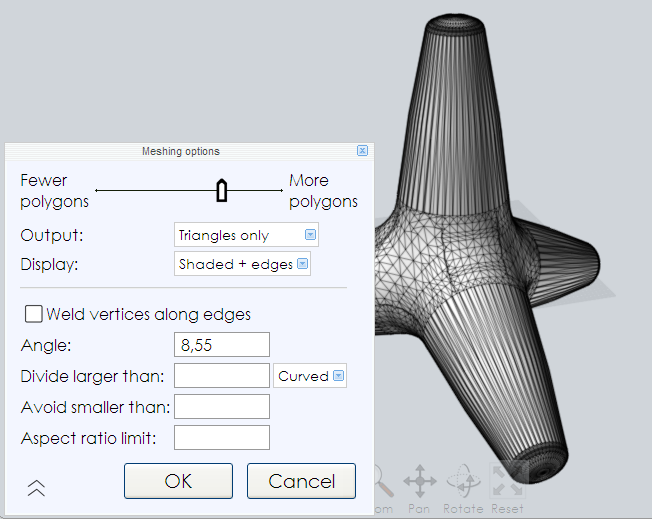This screenshot has width=652, height=519.
Task: Click the Cancel button
Action: click(301, 481)
